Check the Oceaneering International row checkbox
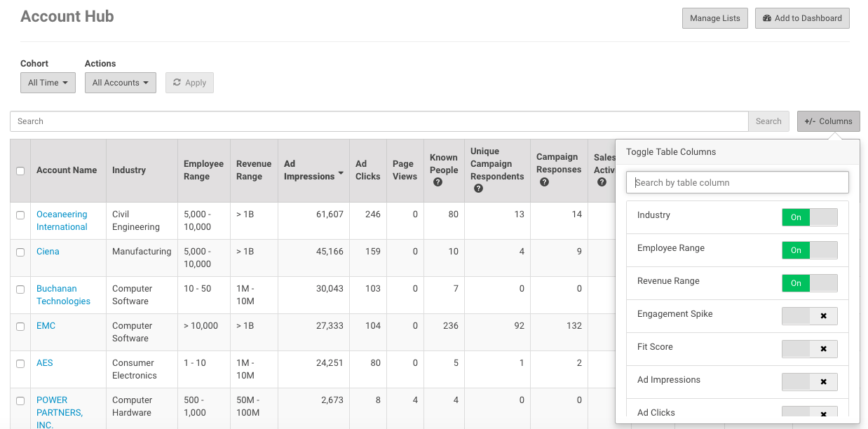Screen dimensions: 868x429 (x=20, y=215)
